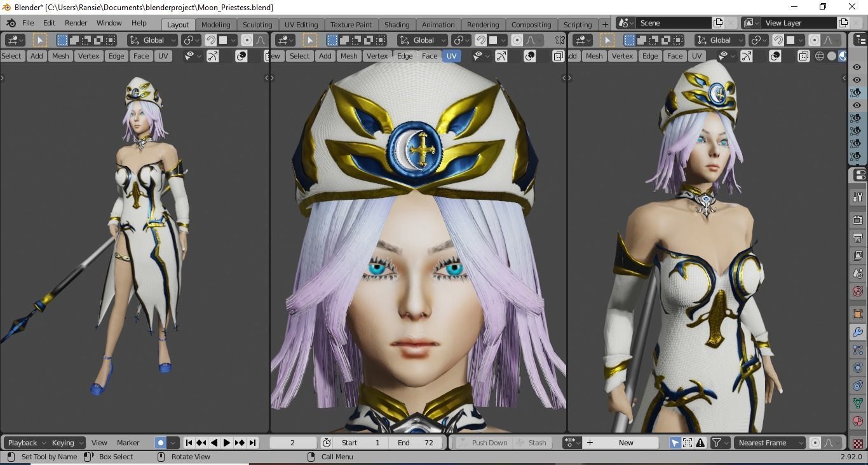Image resolution: width=868 pixels, height=465 pixels.
Task: Open Object Data properties tab icon
Action: tap(858, 403)
